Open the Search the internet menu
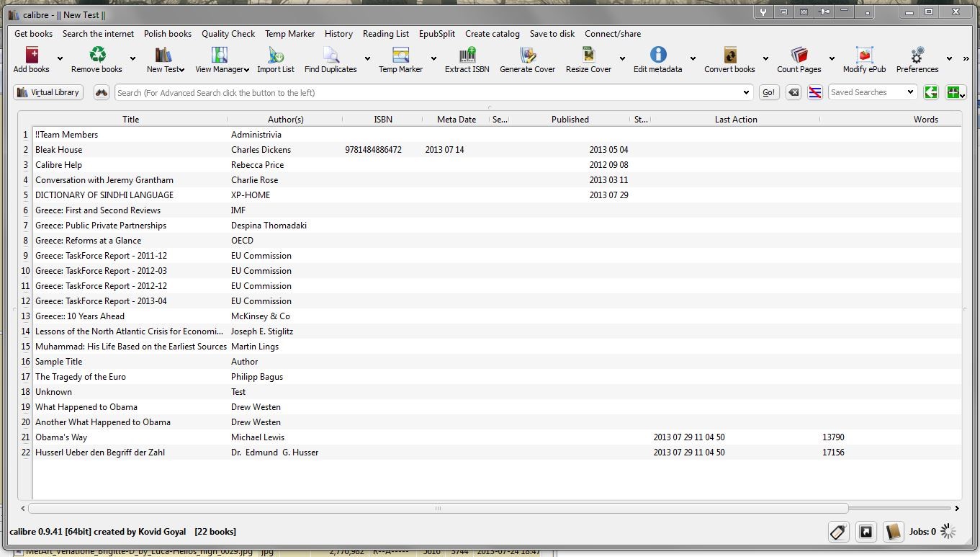980x557 pixels. point(98,34)
